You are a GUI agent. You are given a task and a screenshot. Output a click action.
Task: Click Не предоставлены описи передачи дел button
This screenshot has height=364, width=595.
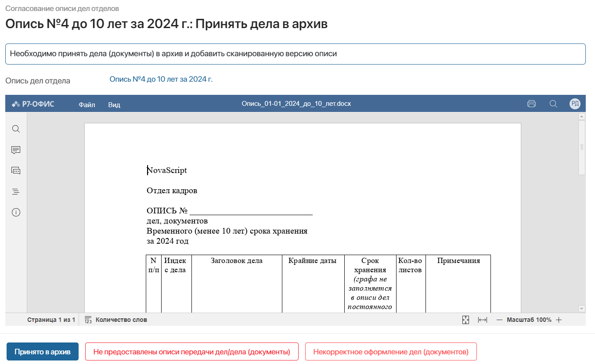191,352
